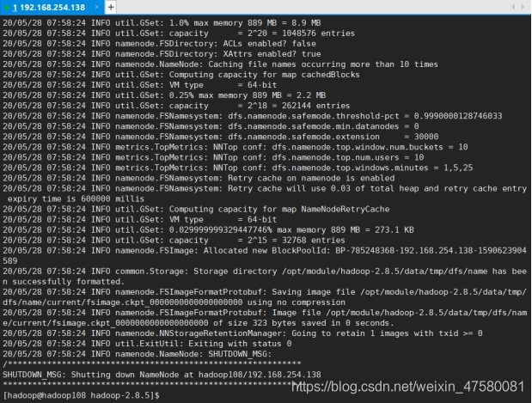Click the 'dfs.namenode.safemode.extension = 30000' line
The width and height of the screenshot is (532, 403).
(221, 137)
